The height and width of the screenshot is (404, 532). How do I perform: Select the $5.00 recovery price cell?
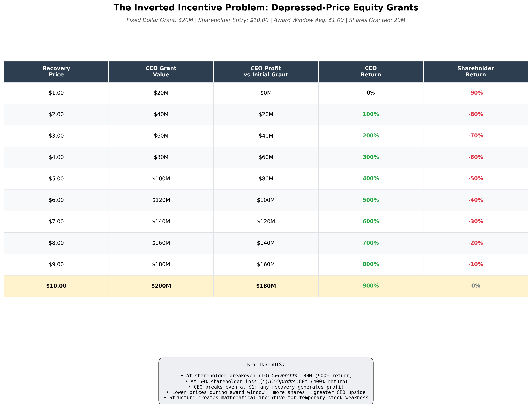tap(56, 179)
